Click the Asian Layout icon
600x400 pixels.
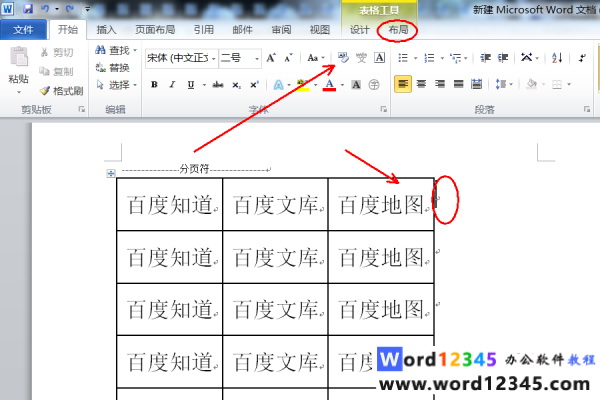(x=527, y=58)
